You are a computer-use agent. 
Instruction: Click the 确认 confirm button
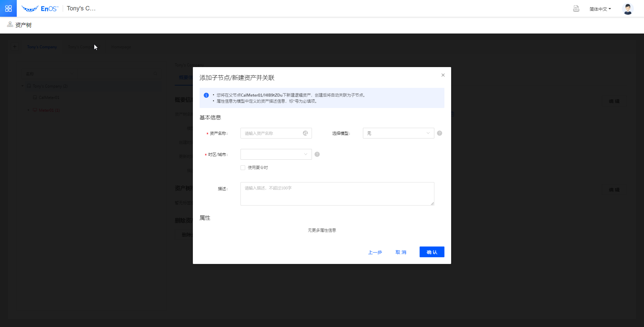coord(432,252)
